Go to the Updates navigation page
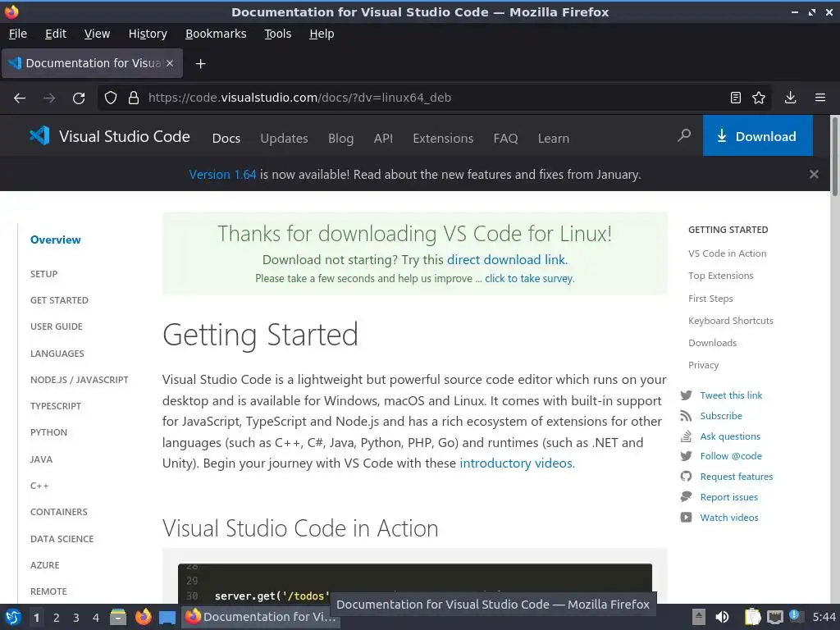This screenshot has height=630, width=840. [x=284, y=138]
